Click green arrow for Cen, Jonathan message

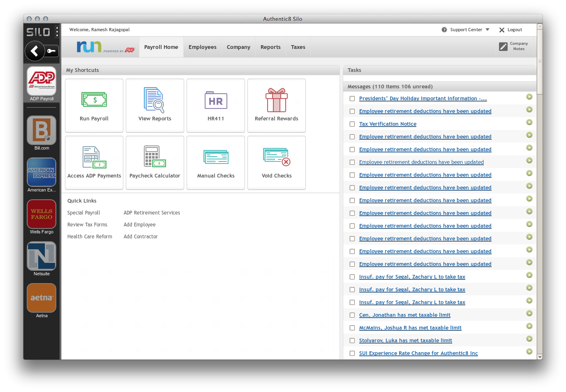[x=529, y=314]
